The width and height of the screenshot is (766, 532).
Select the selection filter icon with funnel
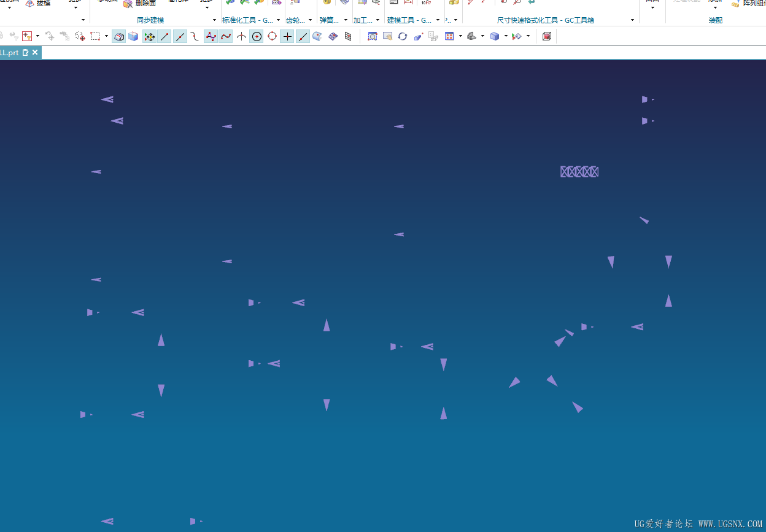pyautogui.click(x=27, y=36)
